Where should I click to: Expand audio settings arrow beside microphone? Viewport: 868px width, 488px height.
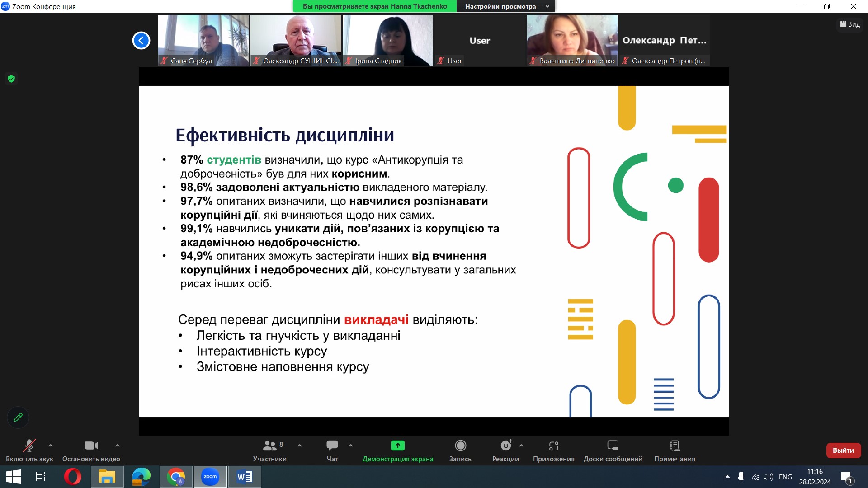51,446
